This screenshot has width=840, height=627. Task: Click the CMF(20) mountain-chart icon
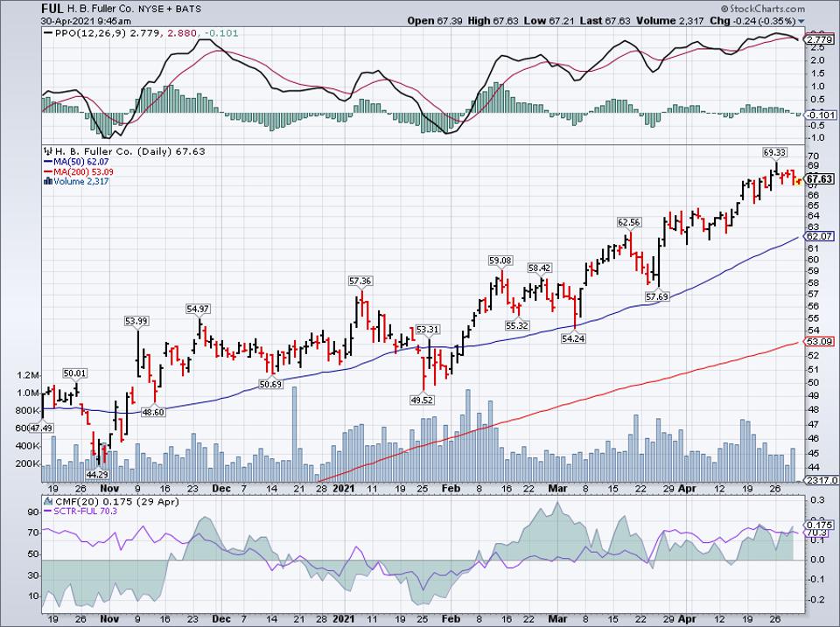pyautogui.click(x=49, y=501)
